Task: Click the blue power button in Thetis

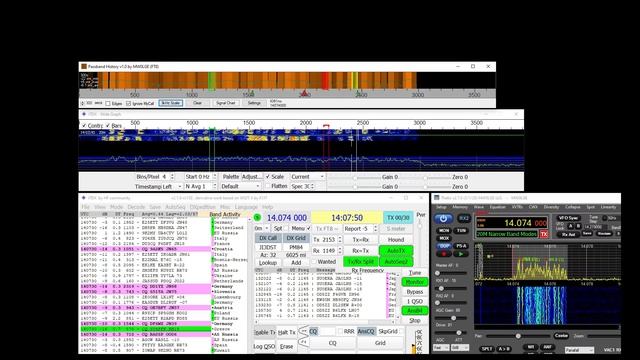Action: coord(443,219)
